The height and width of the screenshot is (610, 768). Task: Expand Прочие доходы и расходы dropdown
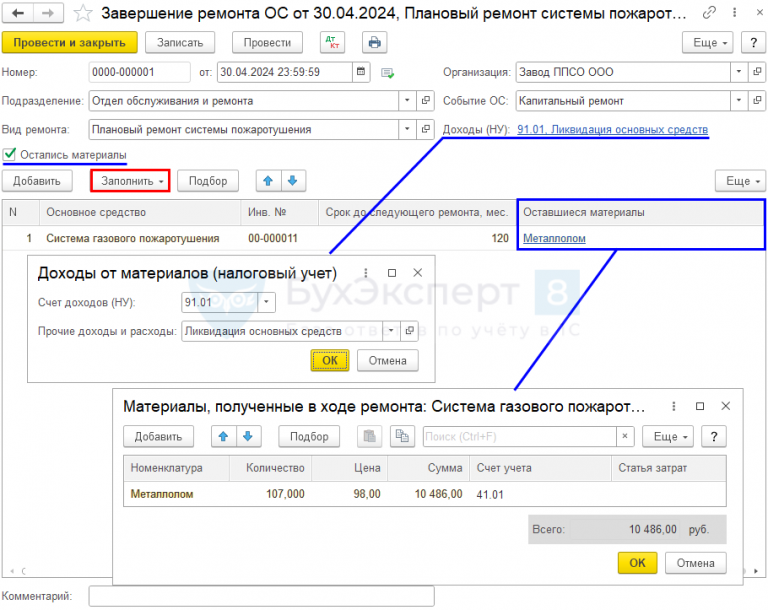tap(391, 331)
